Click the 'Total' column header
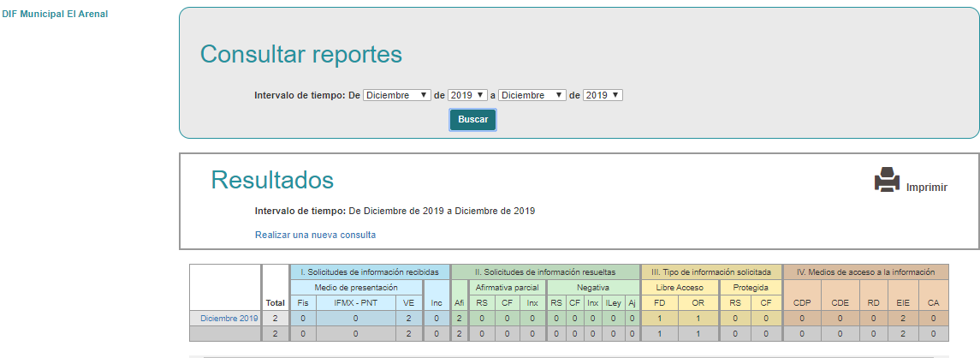Image resolution: width=980 pixels, height=358 pixels. (x=275, y=302)
